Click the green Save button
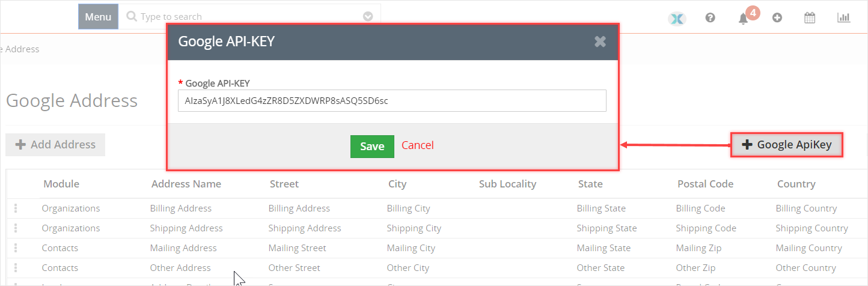The width and height of the screenshot is (868, 286). coord(372,147)
